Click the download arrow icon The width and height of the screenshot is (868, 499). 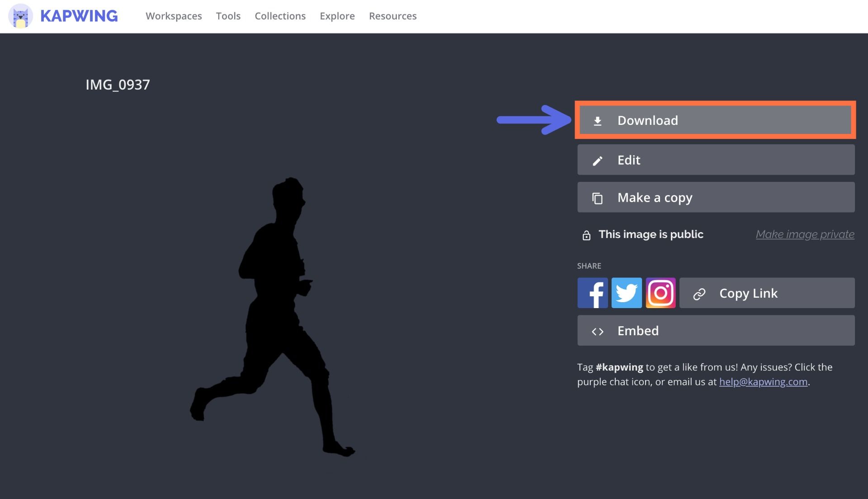pyautogui.click(x=597, y=121)
